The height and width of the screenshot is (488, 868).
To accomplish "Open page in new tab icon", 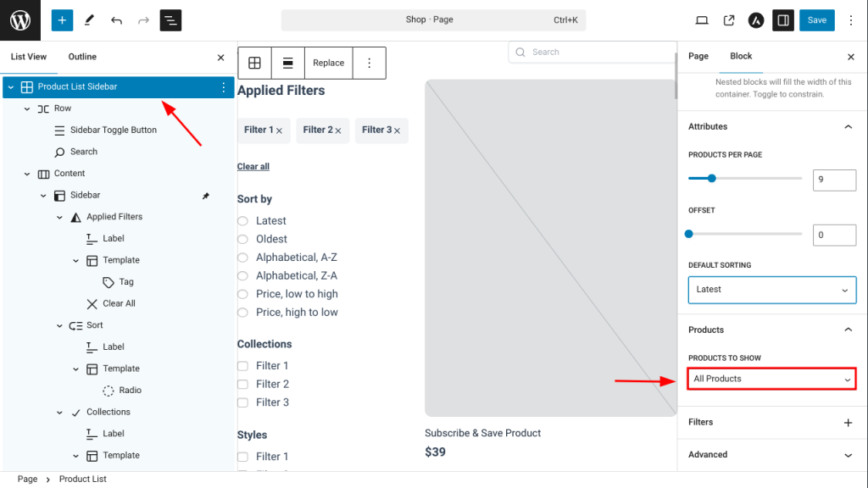I will click(x=729, y=20).
